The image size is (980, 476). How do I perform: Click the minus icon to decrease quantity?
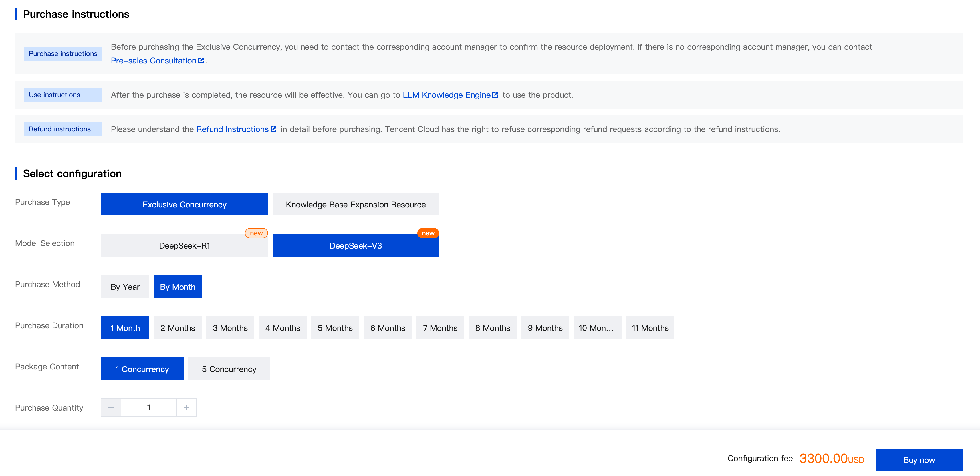(111, 407)
